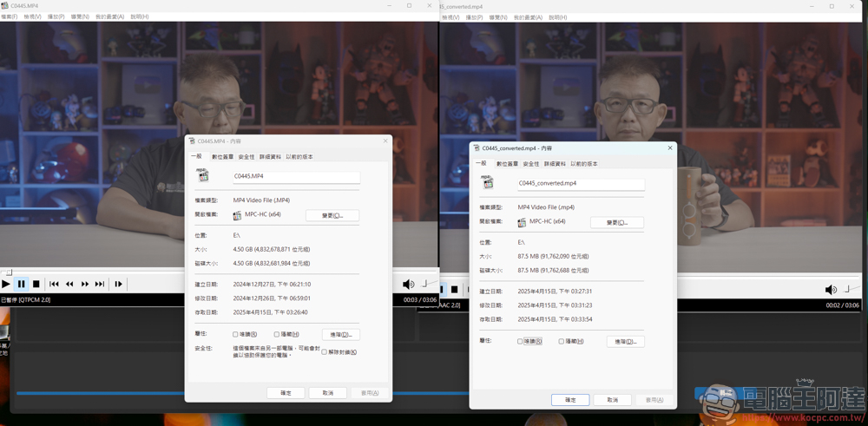Screen dimensions: 868x426
Task: Click the frame-step button in C0445.MP4 player
Action: coord(118,284)
